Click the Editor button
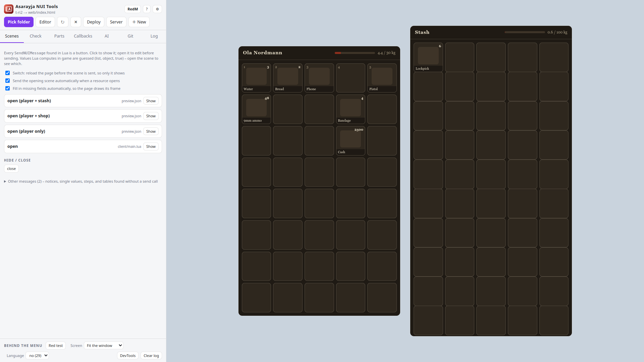Image resolution: width=644 pixels, height=362 pixels. [45, 22]
